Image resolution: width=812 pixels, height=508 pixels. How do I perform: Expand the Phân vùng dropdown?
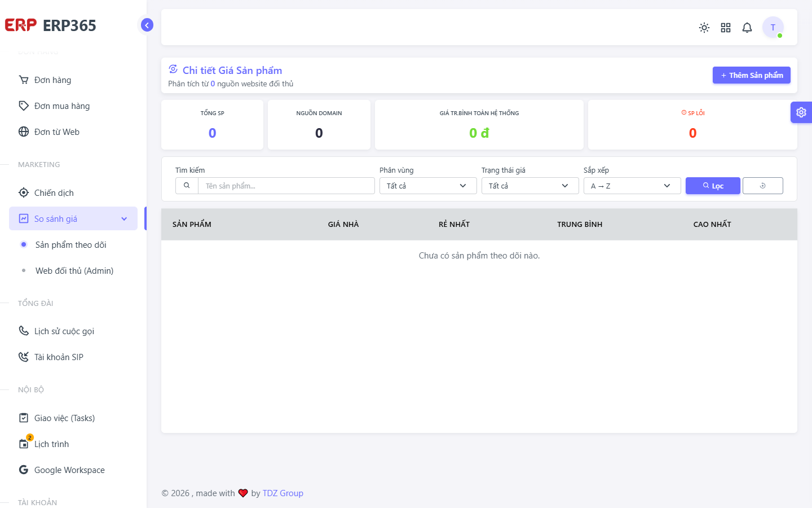point(428,186)
